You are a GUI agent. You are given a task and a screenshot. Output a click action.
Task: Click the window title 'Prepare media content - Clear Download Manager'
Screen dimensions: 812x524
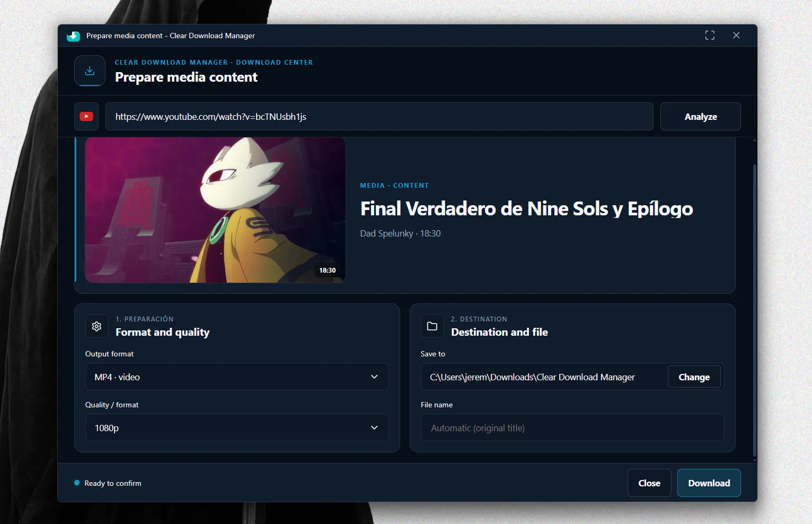pyautogui.click(x=171, y=36)
